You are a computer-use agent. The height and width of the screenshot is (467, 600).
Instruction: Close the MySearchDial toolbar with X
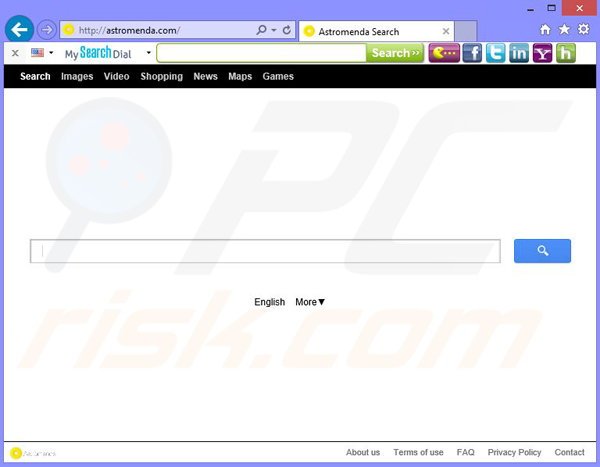coord(15,53)
